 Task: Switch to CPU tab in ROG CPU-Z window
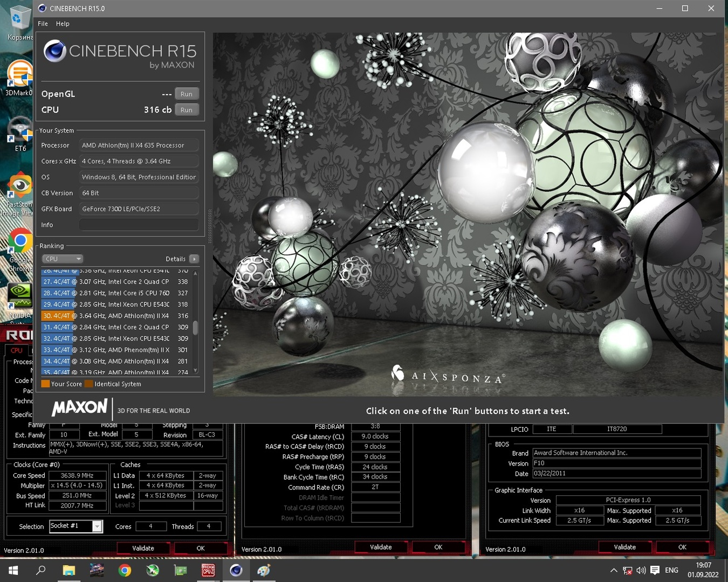(x=16, y=350)
